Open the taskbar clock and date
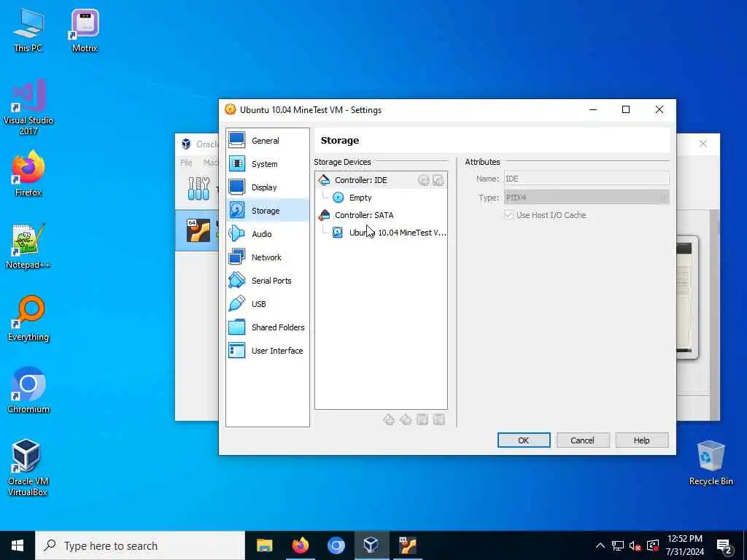Screen dimensions: 747x560 (684, 545)
